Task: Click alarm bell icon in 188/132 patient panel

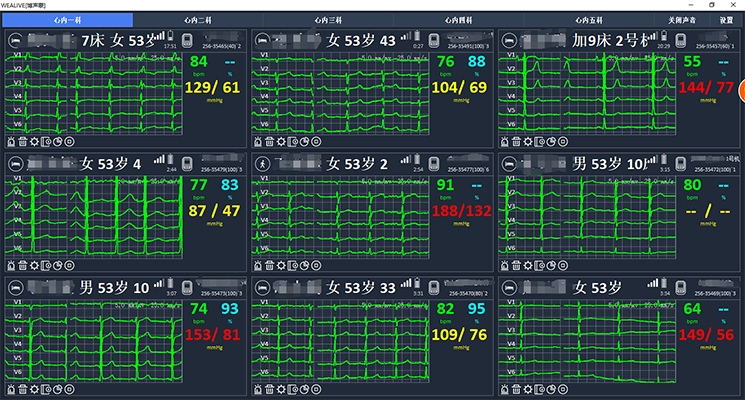Action: (257, 265)
